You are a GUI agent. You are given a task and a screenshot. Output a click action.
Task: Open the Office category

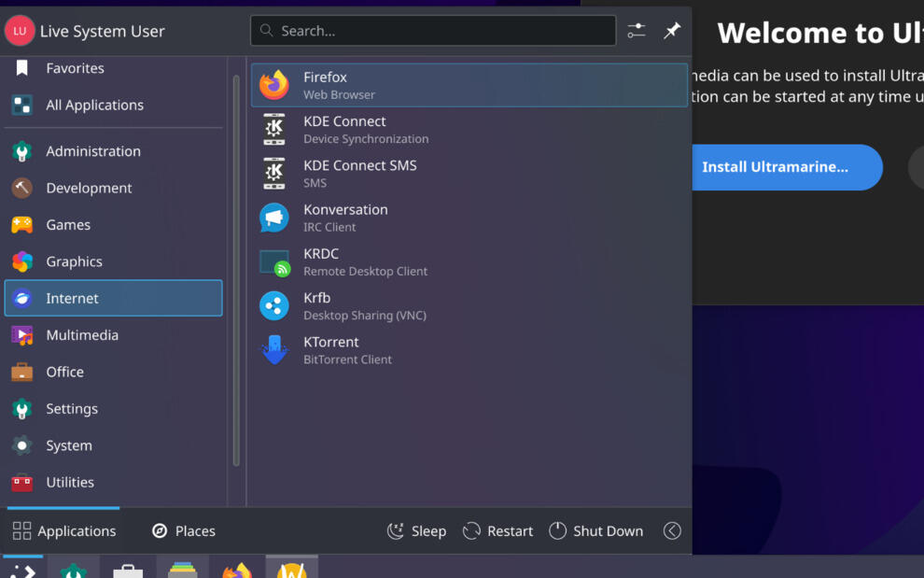113,373
